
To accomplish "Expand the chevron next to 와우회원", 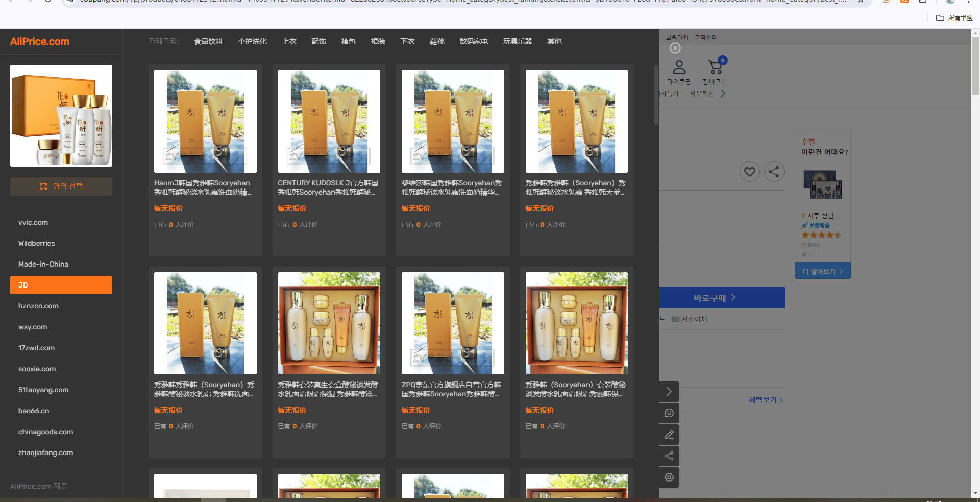I will (723, 93).
